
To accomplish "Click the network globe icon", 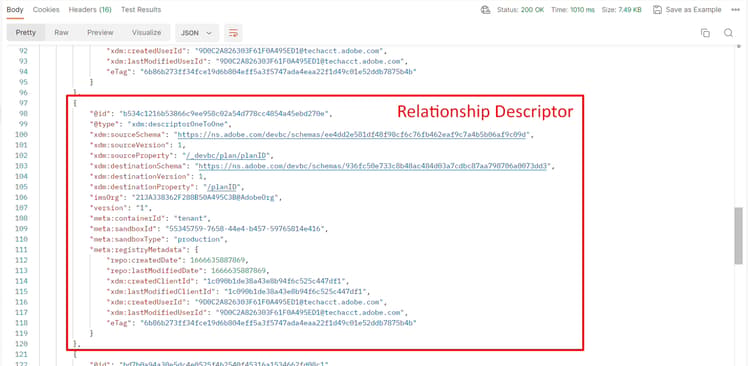I will 485,10.
